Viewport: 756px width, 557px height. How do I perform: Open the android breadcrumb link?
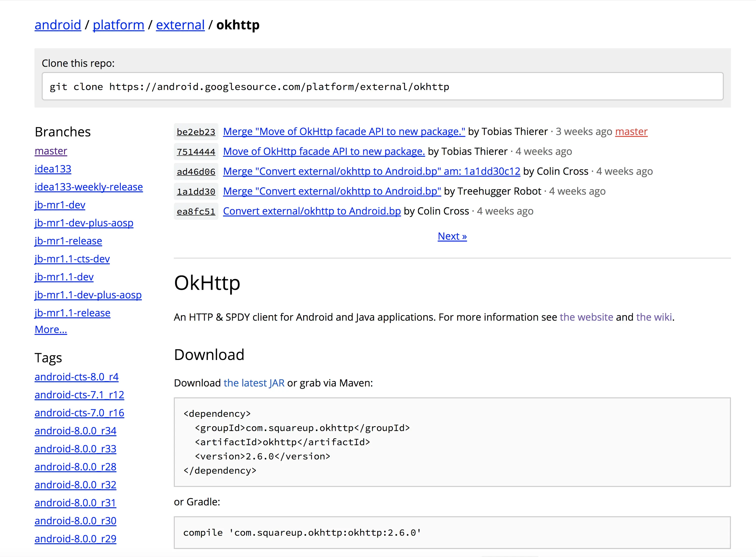pos(58,25)
